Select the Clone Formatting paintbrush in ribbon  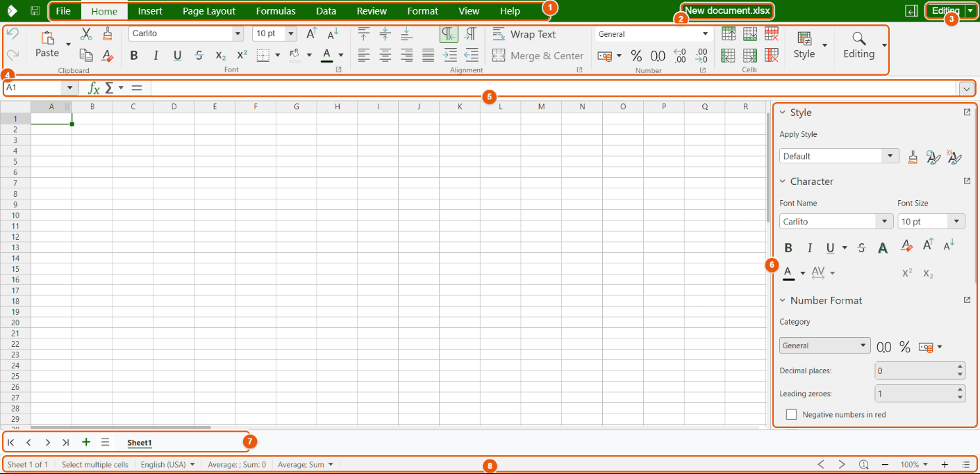point(107,33)
